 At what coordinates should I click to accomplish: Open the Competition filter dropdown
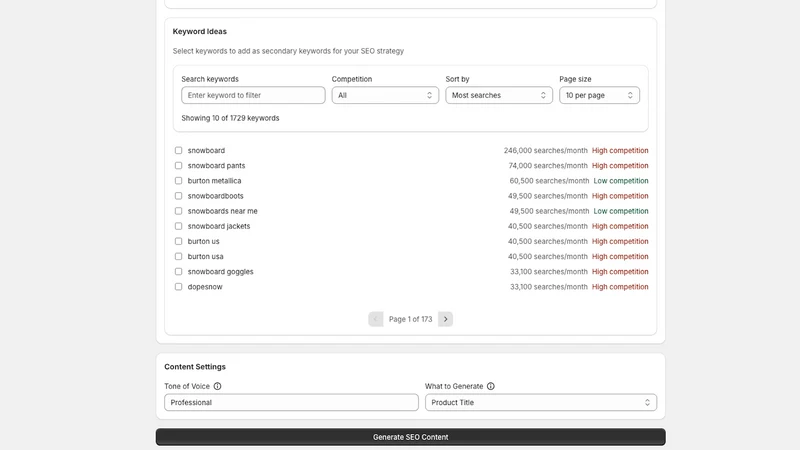point(385,95)
